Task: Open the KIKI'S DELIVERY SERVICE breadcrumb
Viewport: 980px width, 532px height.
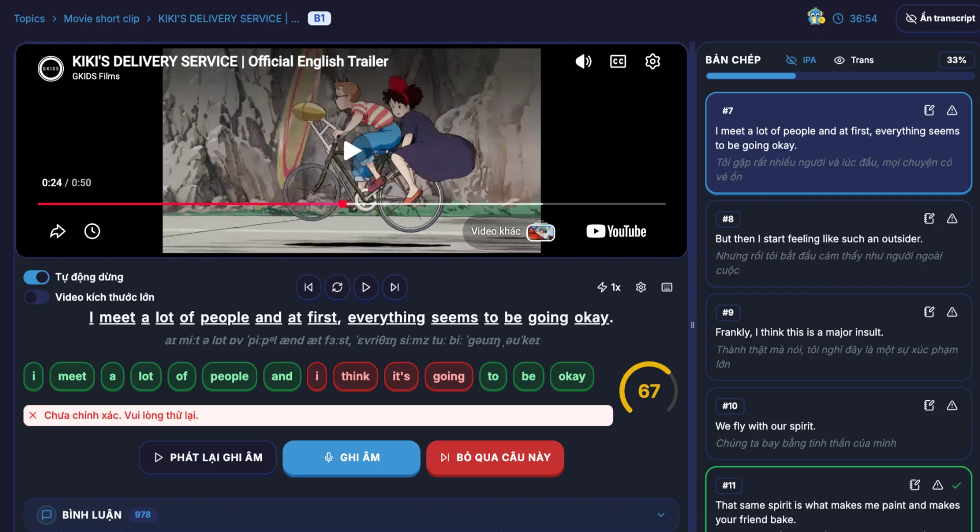Action: click(229, 19)
